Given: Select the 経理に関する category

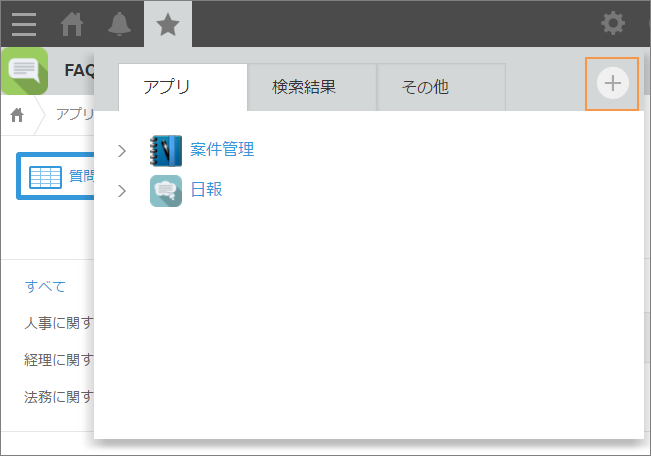Looking at the screenshot, I should point(59,360).
